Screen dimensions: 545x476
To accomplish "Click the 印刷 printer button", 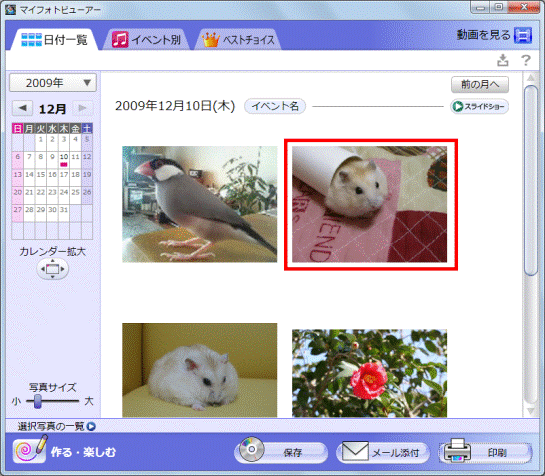I will point(485,452).
